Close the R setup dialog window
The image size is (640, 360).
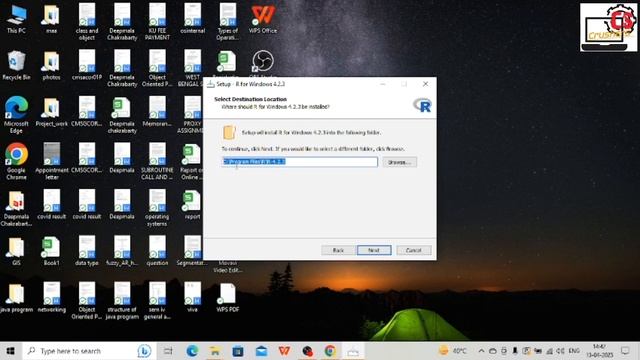click(x=425, y=84)
